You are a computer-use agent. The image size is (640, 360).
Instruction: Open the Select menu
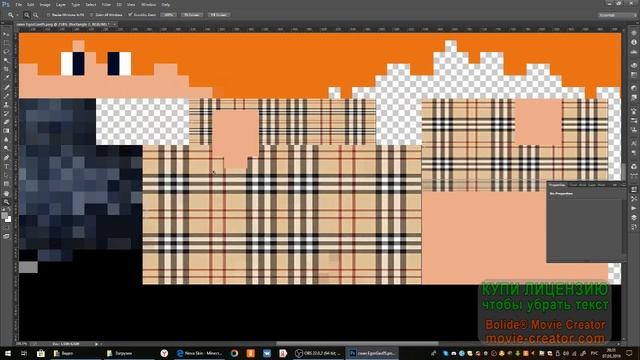coord(91,4)
